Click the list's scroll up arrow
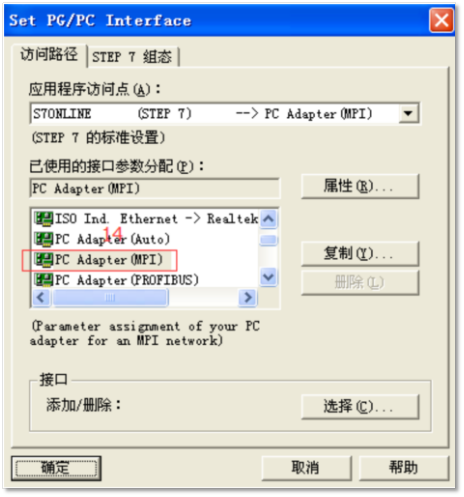The height and width of the screenshot is (497, 464). (x=269, y=219)
